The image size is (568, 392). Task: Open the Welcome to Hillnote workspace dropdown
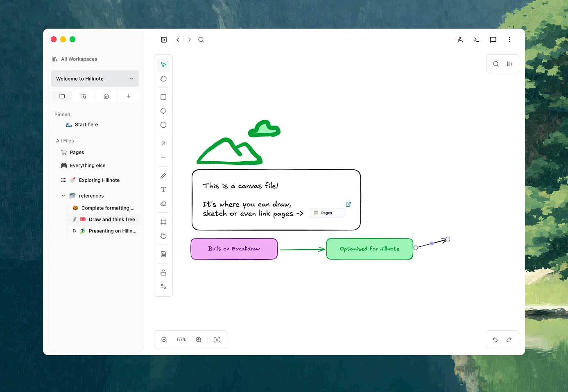tap(95, 79)
